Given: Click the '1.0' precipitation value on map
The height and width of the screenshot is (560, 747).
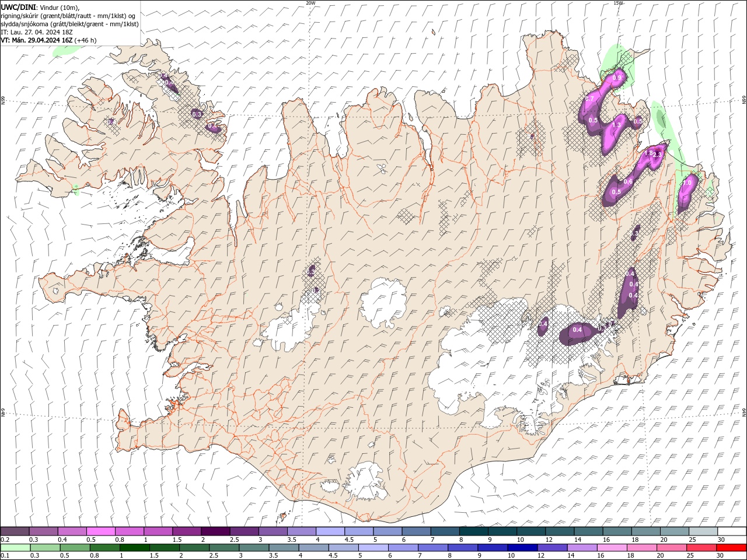Looking at the screenshot, I should click(687, 183).
